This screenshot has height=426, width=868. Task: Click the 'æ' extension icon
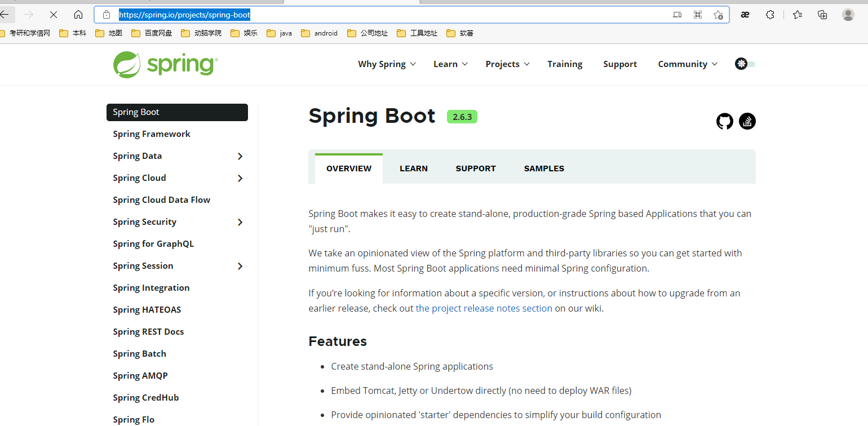(745, 15)
